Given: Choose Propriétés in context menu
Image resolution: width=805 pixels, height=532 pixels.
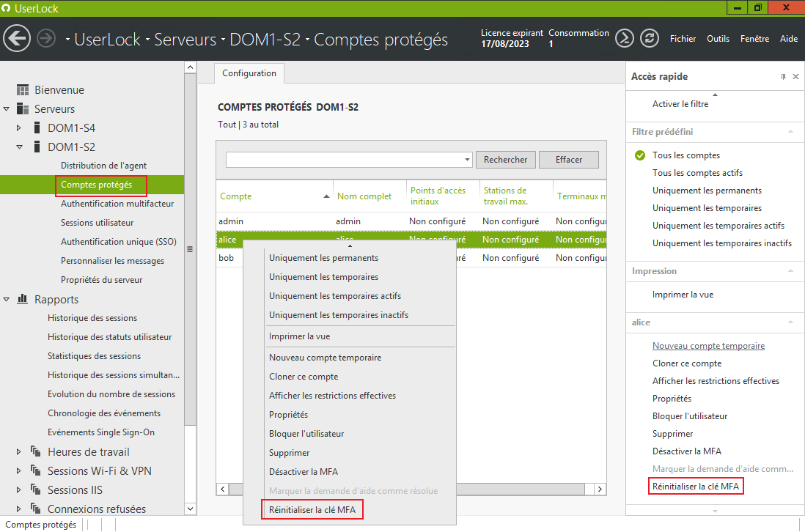Looking at the screenshot, I should [x=289, y=415].
